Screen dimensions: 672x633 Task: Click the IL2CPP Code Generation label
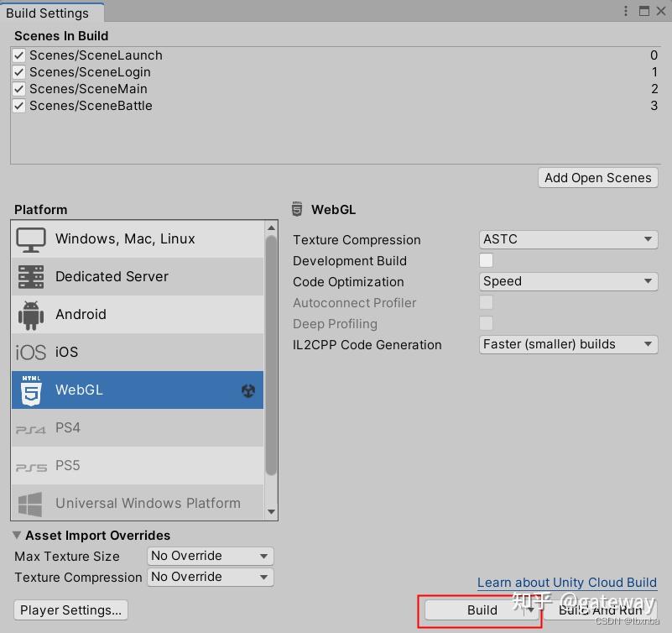click(367, 345)
